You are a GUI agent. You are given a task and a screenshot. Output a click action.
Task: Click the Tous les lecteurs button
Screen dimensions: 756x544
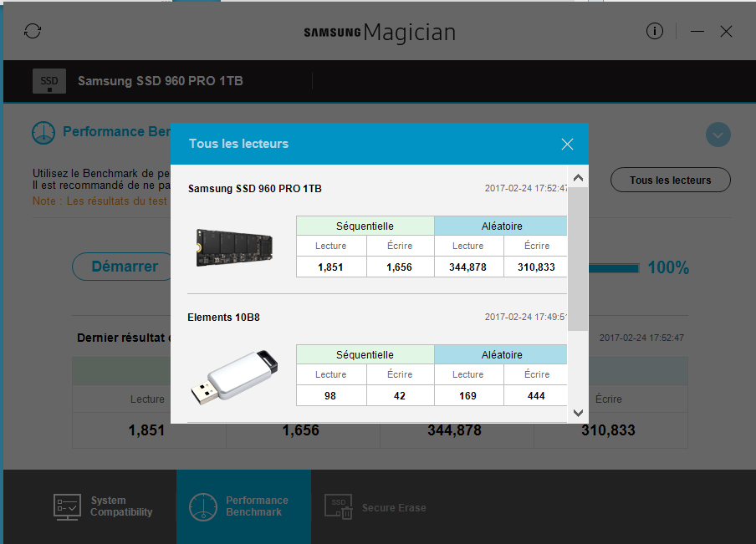tap(670, 180)
